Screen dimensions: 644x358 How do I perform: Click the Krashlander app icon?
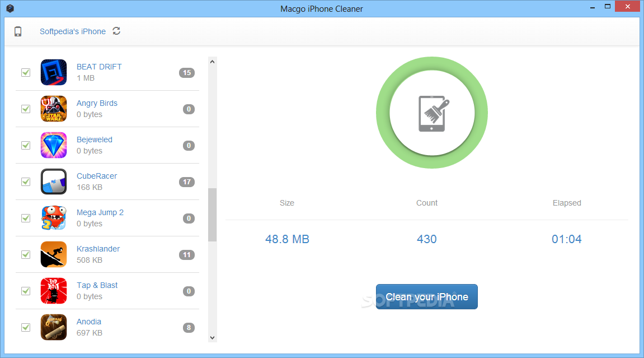53,254
